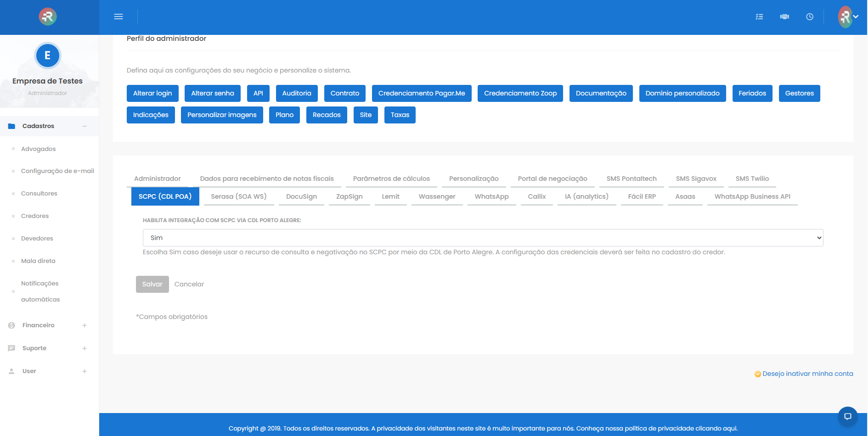The width and height of the screenshot is (868, 436).
Task: Click the Empresa de Testes avatar
Action: point(47,56)
